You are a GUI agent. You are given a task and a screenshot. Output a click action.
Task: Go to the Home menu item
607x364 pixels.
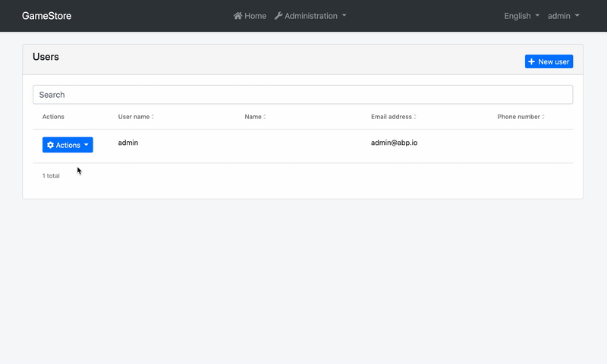pos(250,16)
